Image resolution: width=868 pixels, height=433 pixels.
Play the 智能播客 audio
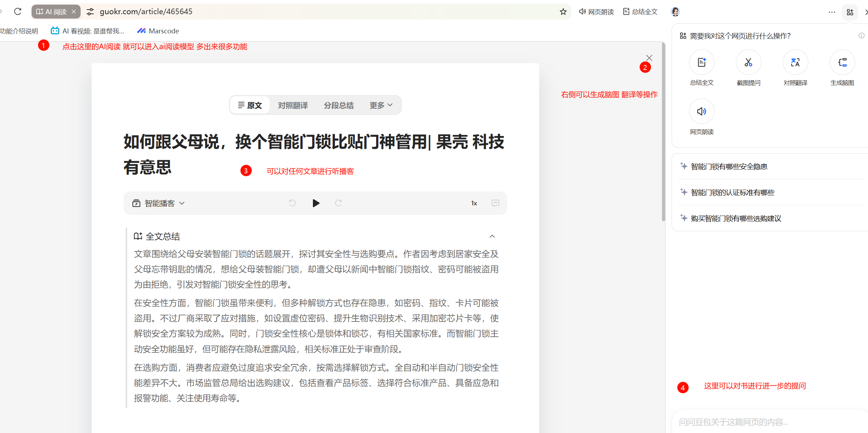[316, 203]
